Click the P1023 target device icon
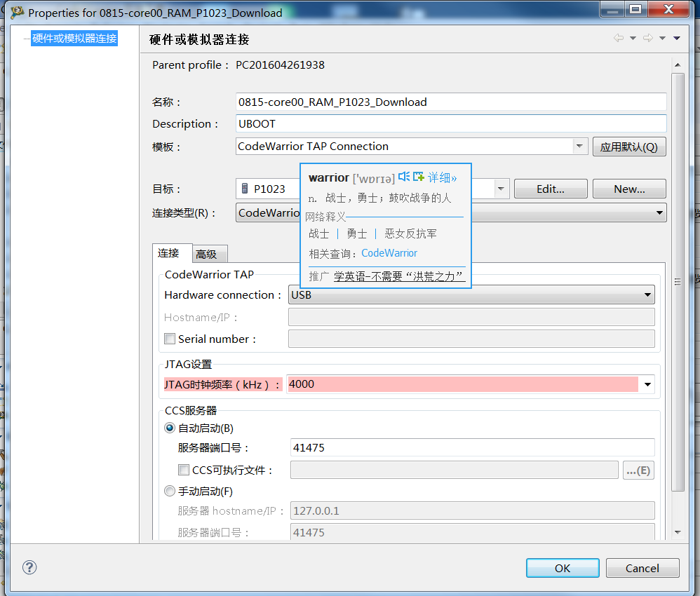The image size is (700, 596). pos(245,189)
